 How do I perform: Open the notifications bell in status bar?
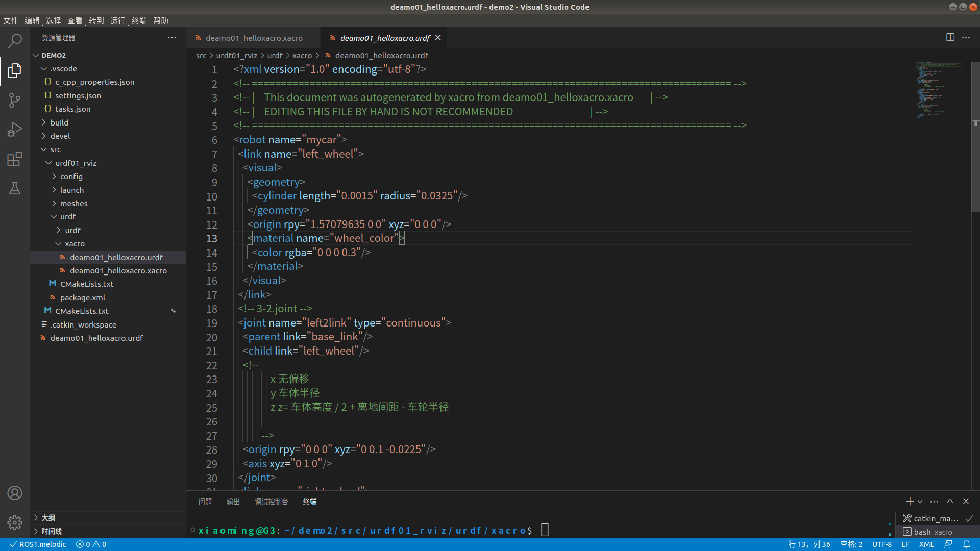[966, 544]
